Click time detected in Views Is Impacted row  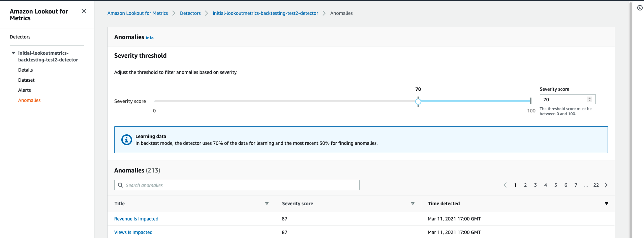(x=454, y=232)
